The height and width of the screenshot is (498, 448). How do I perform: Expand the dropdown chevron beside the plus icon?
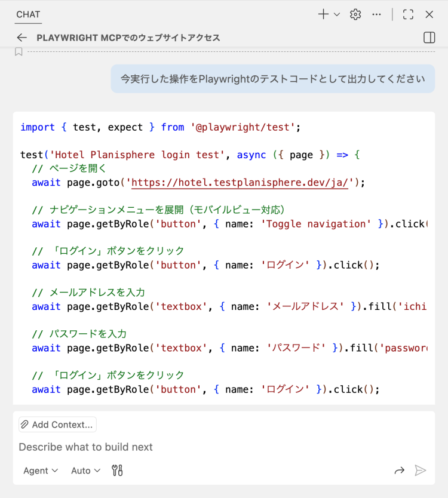pyautogui.click(x=337, y=14)
